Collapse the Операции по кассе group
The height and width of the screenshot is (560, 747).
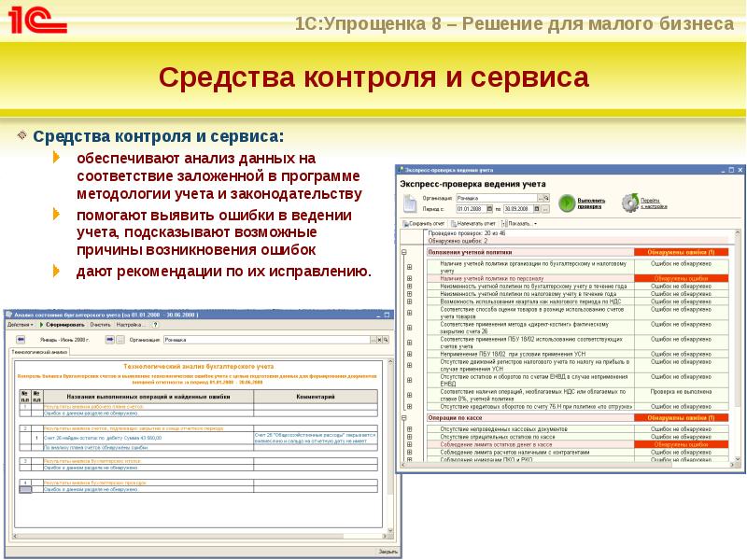(x=404, y=418)
